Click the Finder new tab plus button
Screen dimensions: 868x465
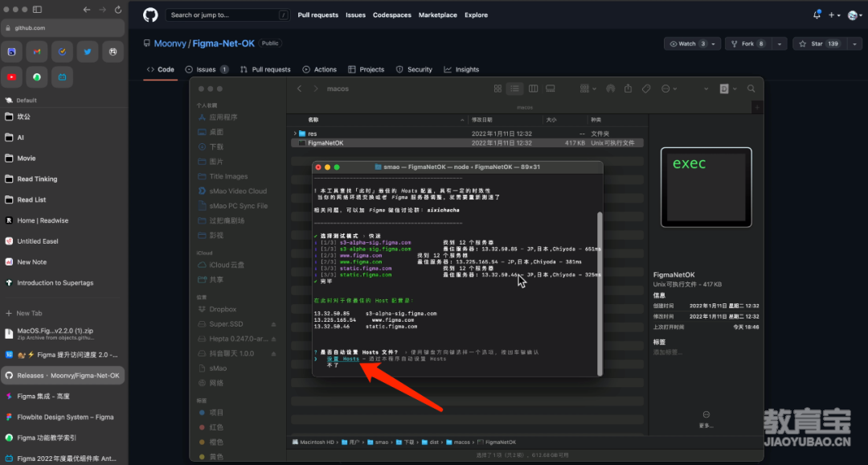(x=757, y=107)
